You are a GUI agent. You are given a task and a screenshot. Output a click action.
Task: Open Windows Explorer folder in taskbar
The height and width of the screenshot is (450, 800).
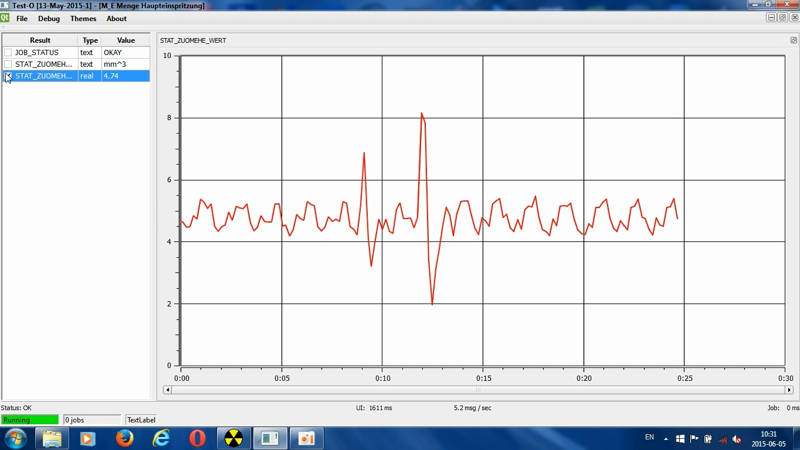[x=52, y=438]
